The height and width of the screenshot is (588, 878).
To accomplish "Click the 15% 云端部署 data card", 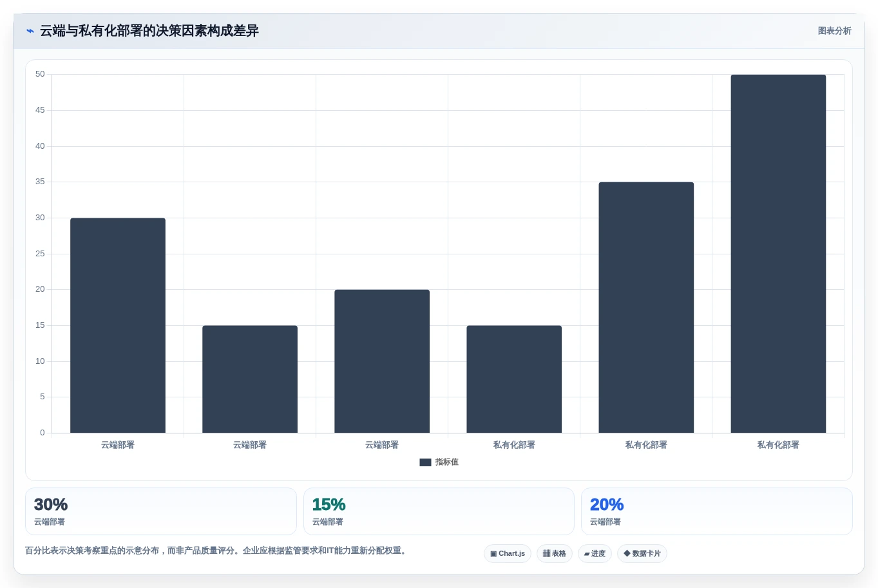I will (x=439, y=511).
